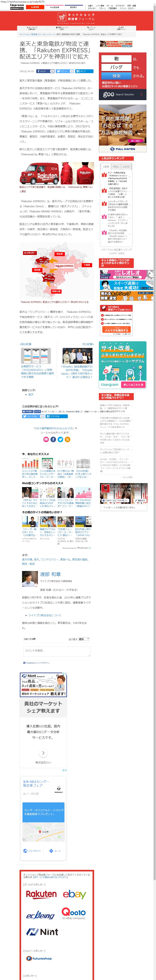Click the Facebook シェア button under the headline
Screen dimensions: 156x980
pyautogui.click(x=45, y=71)
